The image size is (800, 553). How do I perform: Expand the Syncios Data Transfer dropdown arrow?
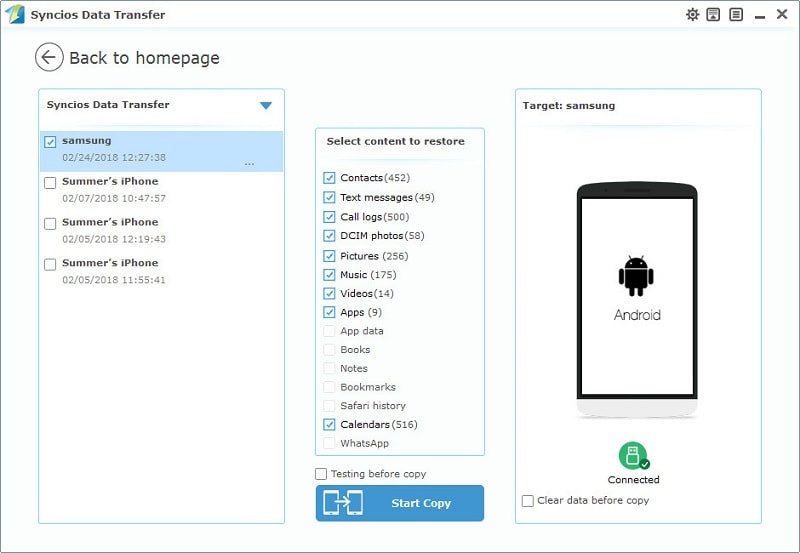[x=266, y=106]
